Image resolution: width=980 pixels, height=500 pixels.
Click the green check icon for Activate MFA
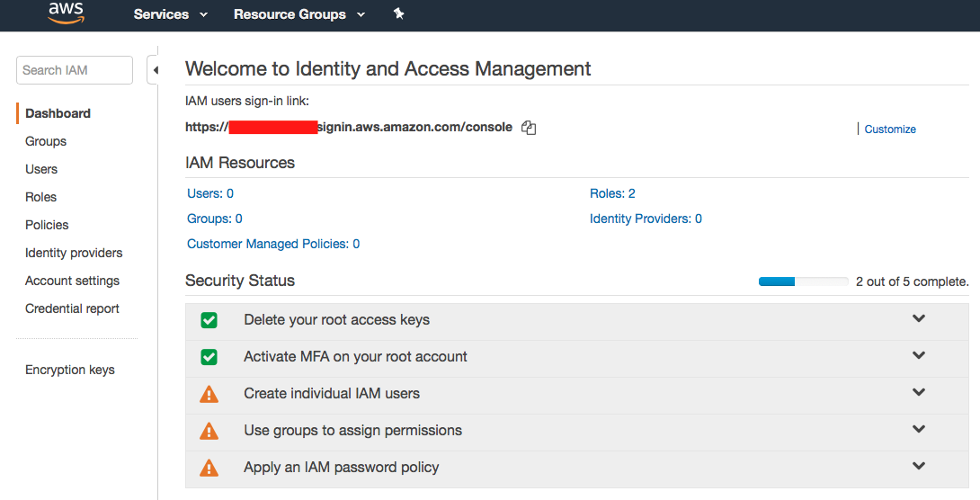point(209,357)
